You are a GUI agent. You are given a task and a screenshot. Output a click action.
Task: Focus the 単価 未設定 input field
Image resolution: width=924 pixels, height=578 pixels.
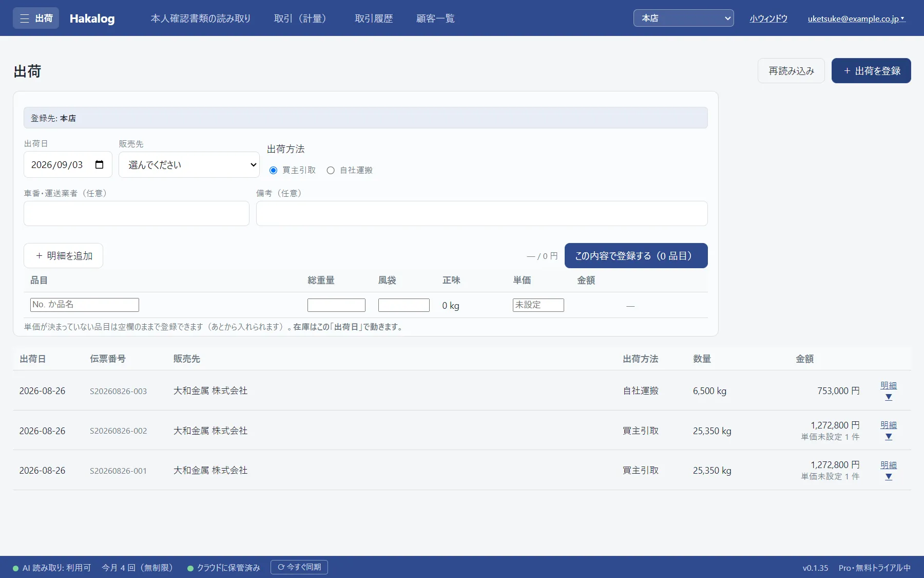[538, 305]
